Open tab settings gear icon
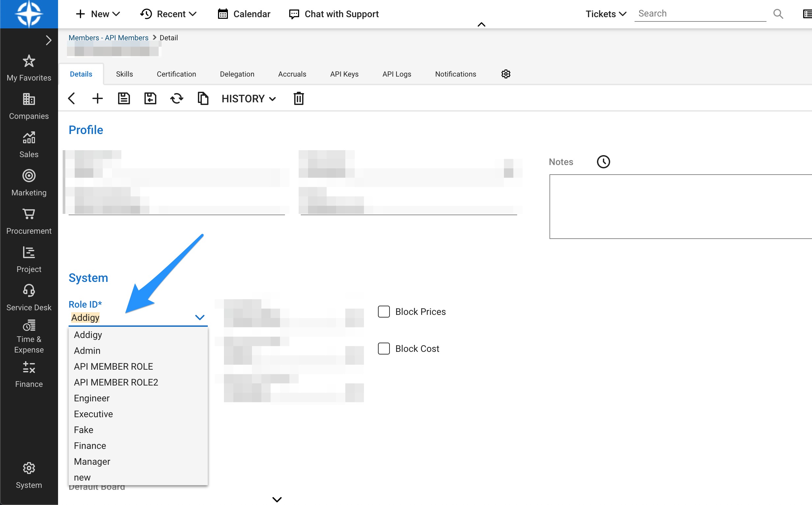 [x=506, y=74]
